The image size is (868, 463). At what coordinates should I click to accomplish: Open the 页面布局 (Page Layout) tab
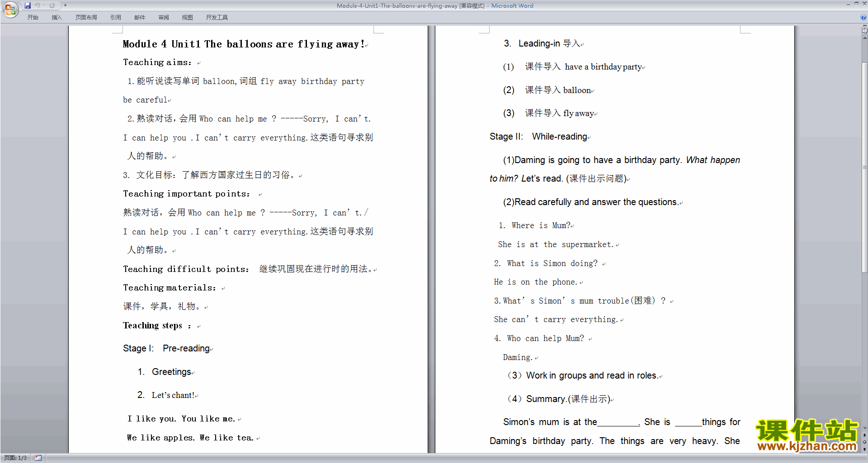(86, 18)
